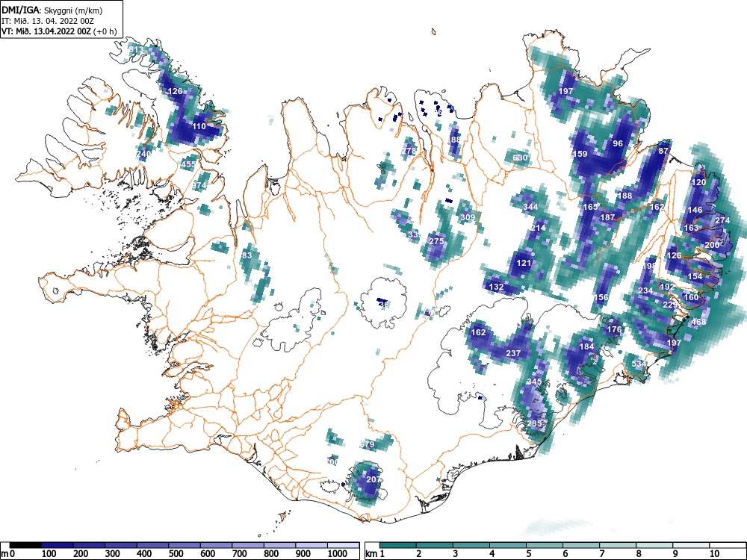The image size is (747, 560).
Task: Click the 9–10 km white legend swatch
Action: 691,545
